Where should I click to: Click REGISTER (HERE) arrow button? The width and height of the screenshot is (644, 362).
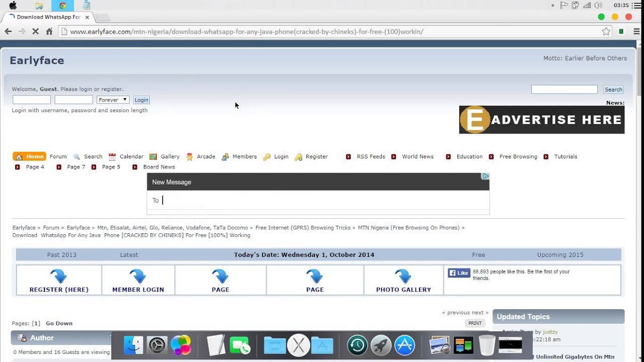click(59, 280)
